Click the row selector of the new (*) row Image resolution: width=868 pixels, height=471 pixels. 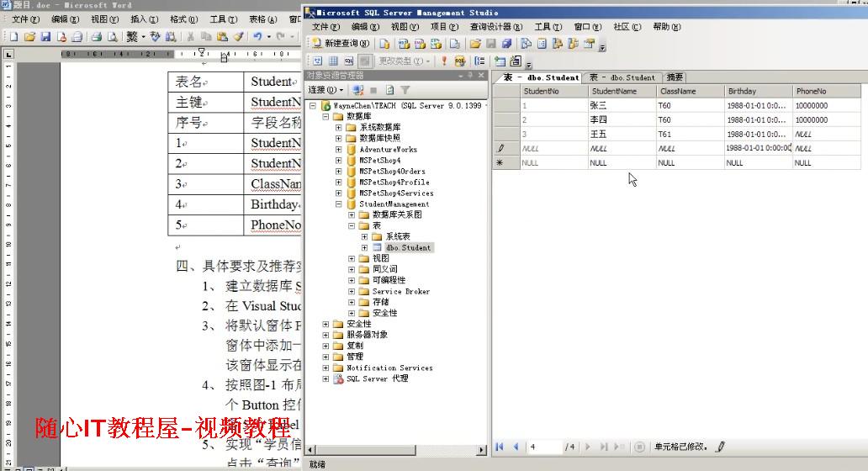click(506, 162)
